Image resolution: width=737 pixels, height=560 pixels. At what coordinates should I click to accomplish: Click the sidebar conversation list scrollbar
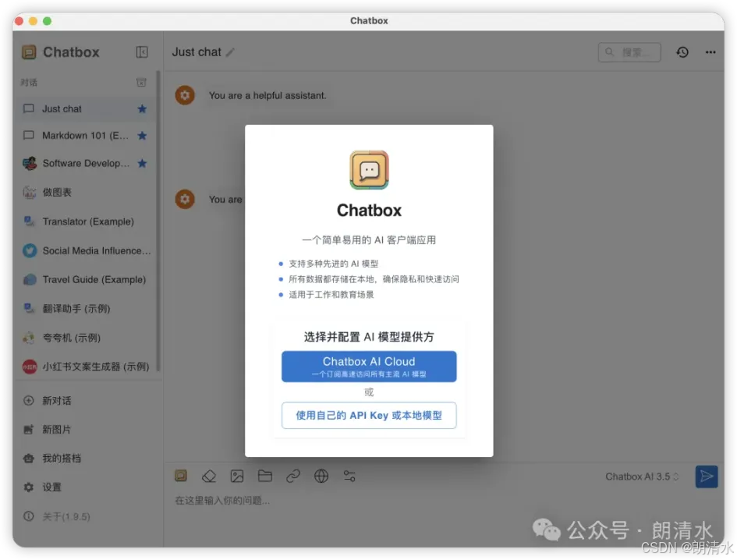[x=158, y=221]
